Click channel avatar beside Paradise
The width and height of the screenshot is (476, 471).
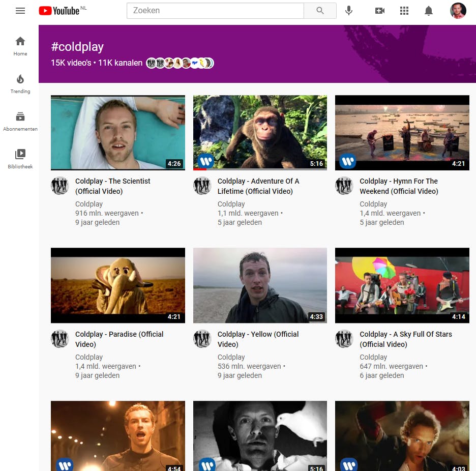point(60,339)
